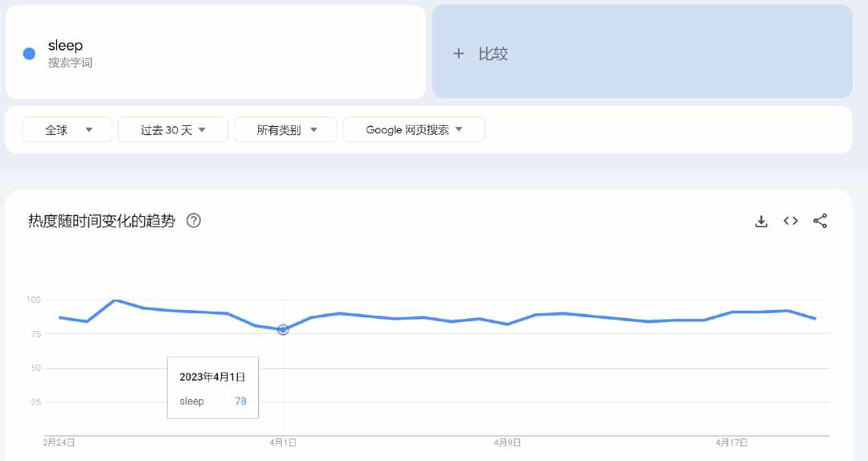
Task: Download the trend chart data as CSV
Action: [761, 222]
